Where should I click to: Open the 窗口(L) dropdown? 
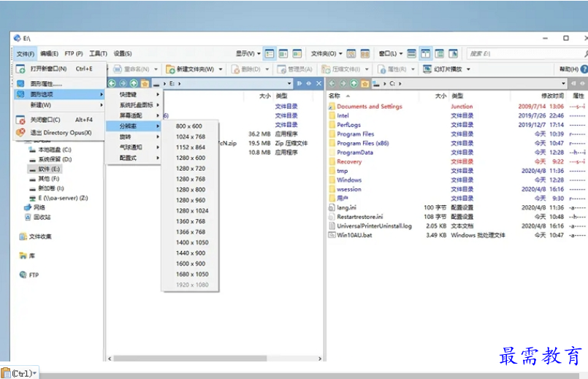coord(390,53)
